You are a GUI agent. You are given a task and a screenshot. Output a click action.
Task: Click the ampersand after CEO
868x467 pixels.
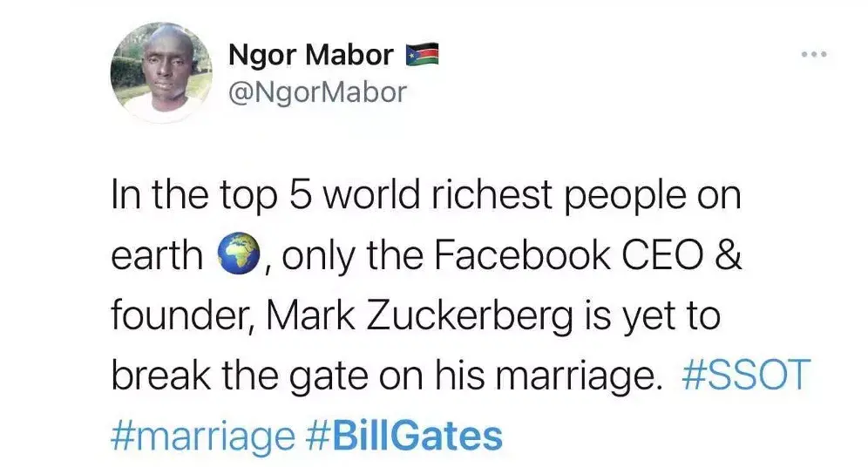pos(728,255)
